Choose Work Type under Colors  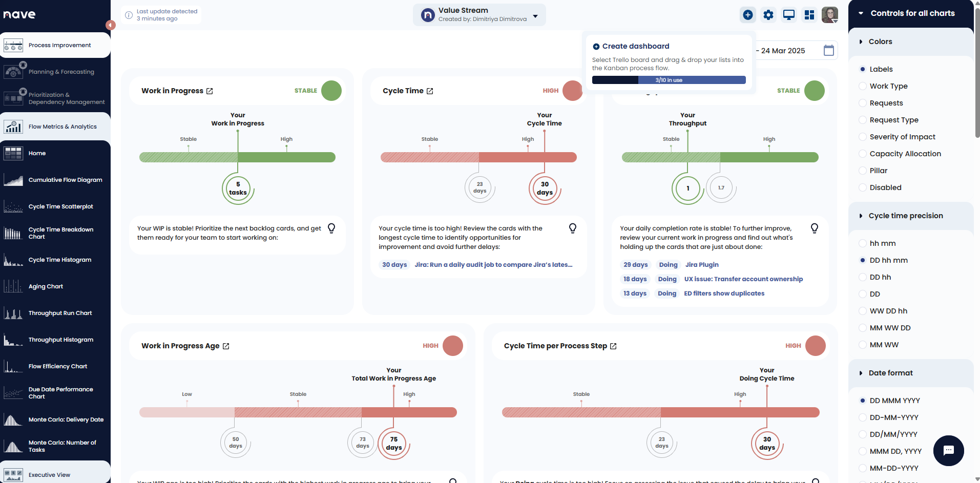[862, 86]
